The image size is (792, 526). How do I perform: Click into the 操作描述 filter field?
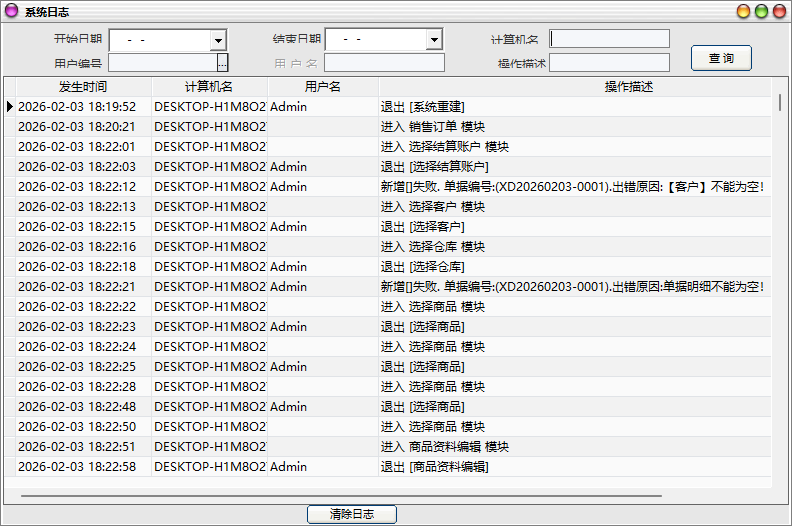609,63
